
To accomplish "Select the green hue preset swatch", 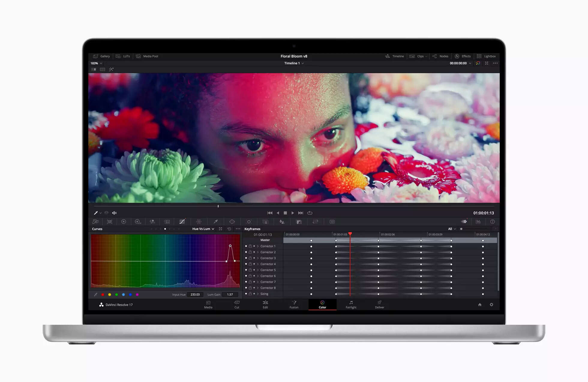I will [117, 294].
